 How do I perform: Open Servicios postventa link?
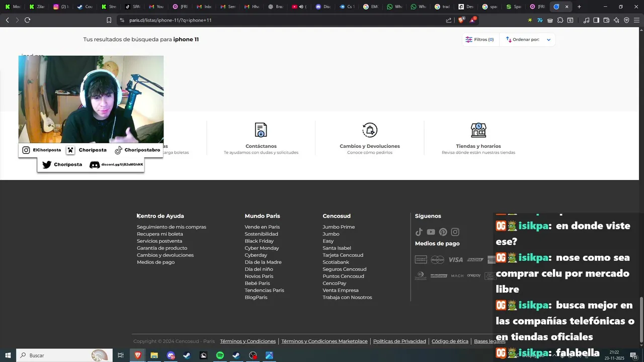click(x=159, y=241)
